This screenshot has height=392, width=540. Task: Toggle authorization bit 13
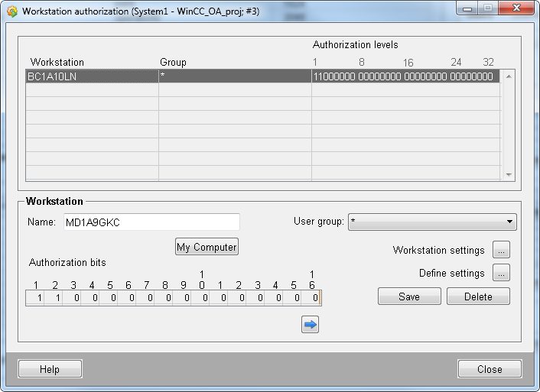[255, 298]
